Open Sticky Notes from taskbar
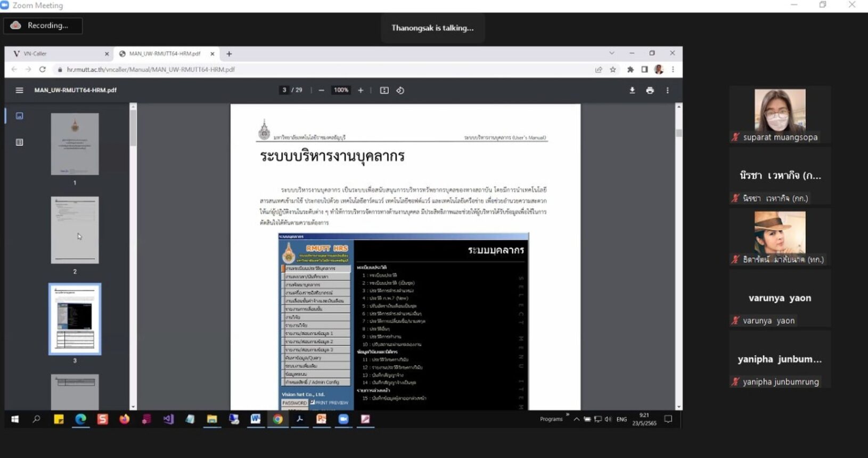868x458 pixels. [x=59, y=419]
